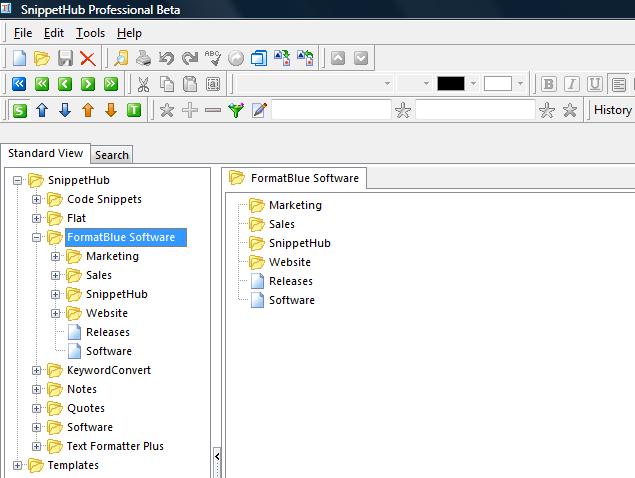Paste with the clipboard icon

point(190,84)
